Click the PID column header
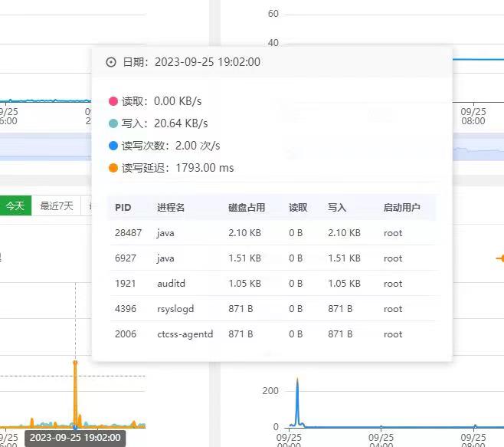The image size is (504, 447). (x=123, y=208)
